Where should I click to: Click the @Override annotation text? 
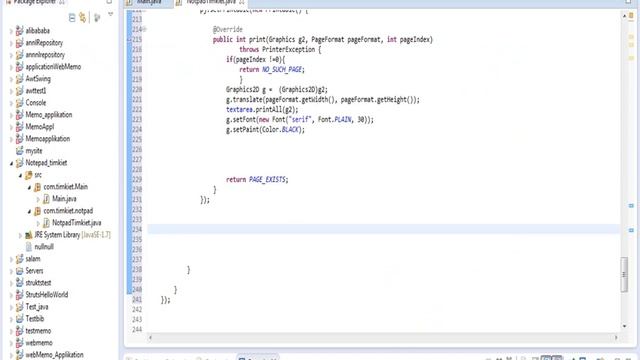tap(227, 29)
